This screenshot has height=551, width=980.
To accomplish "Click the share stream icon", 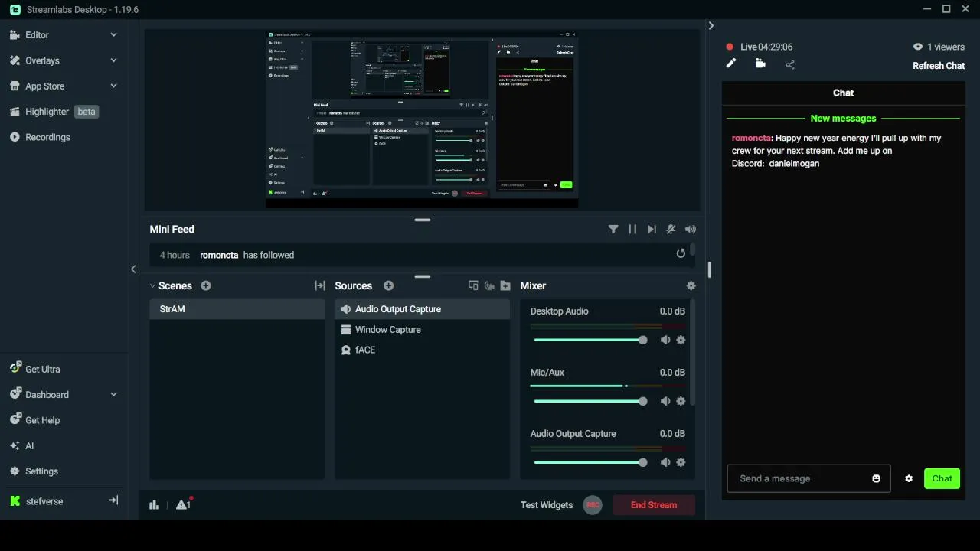I will point(790,64).
